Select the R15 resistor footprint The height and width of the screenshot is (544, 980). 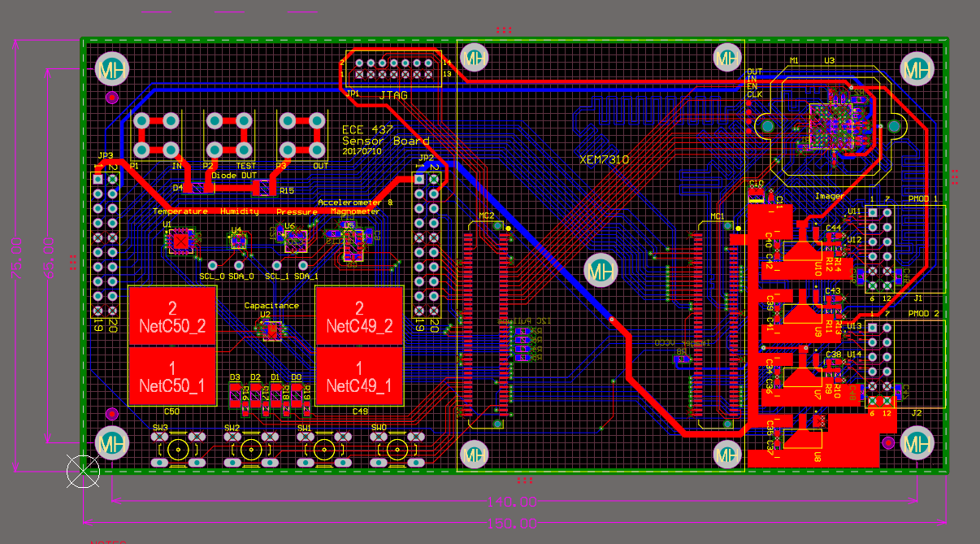[262, 189]
